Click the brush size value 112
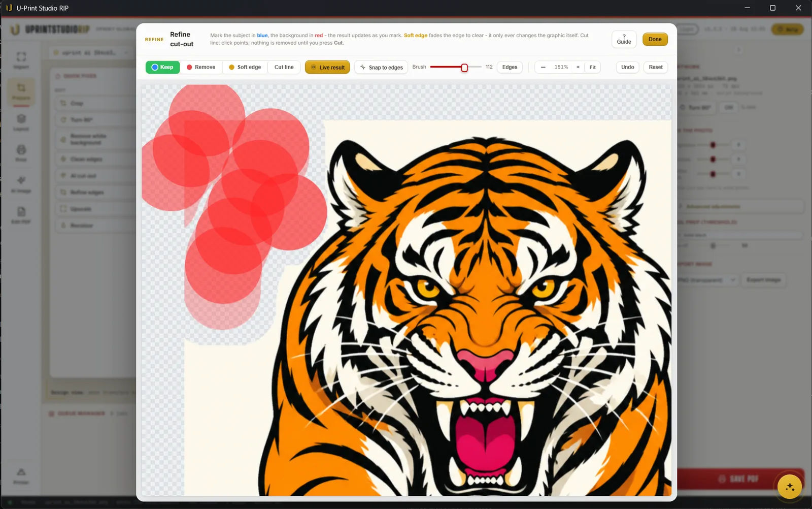Screen dimensions: 812x509 [x=489, y=67]
